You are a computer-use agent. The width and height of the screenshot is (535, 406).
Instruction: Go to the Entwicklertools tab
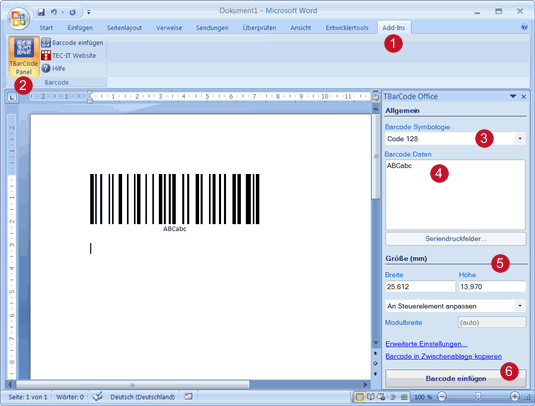pos(347,28)
